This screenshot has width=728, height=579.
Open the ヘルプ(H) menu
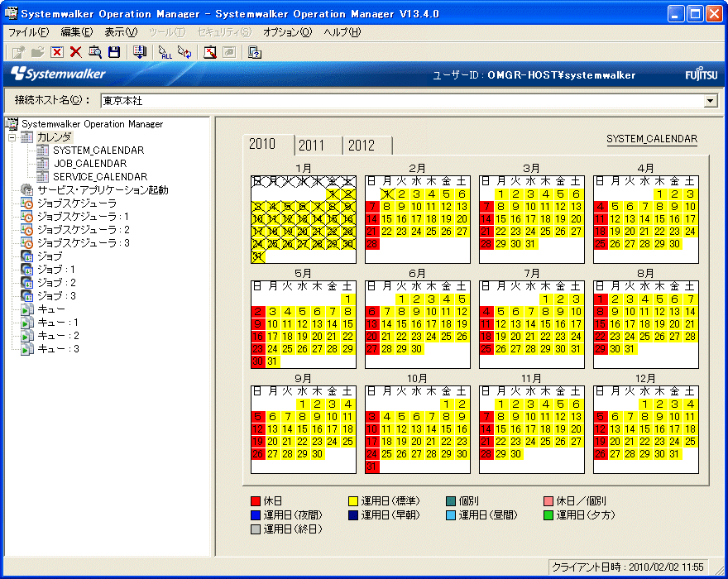(342, 32)
